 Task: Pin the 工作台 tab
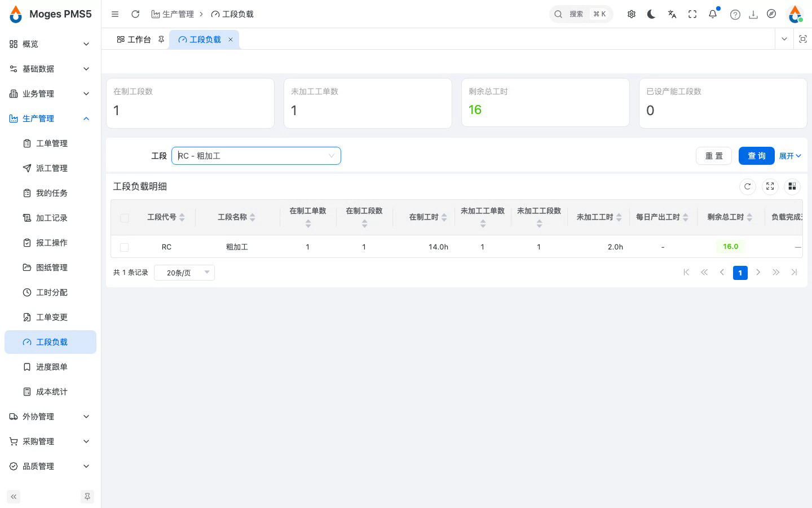tap(161, 40)
